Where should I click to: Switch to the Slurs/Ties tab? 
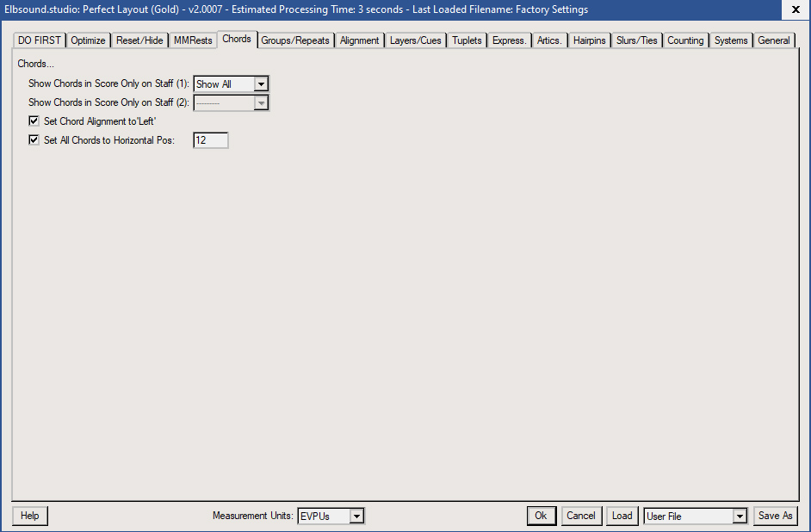coord(637,40)
